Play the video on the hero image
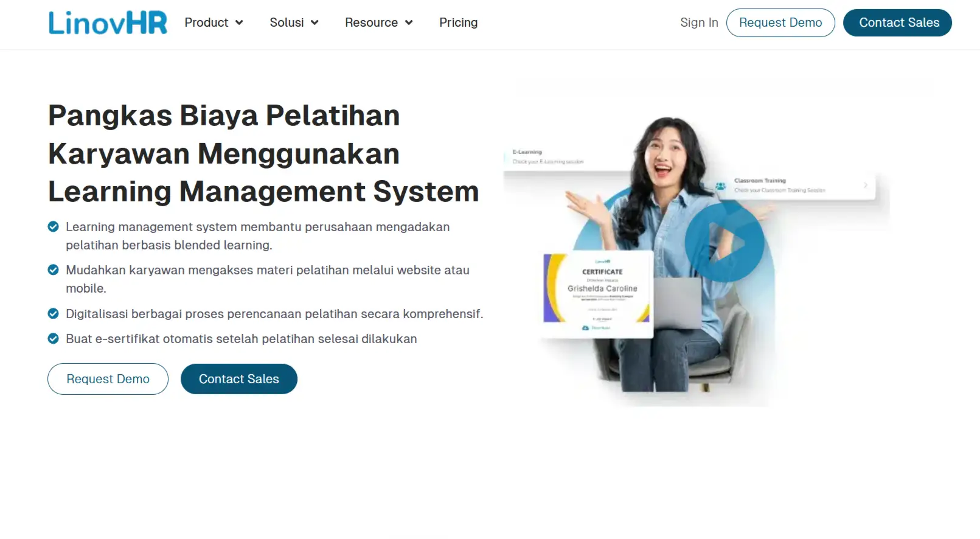This screenshot has height=539, width=980. (724, 242)
